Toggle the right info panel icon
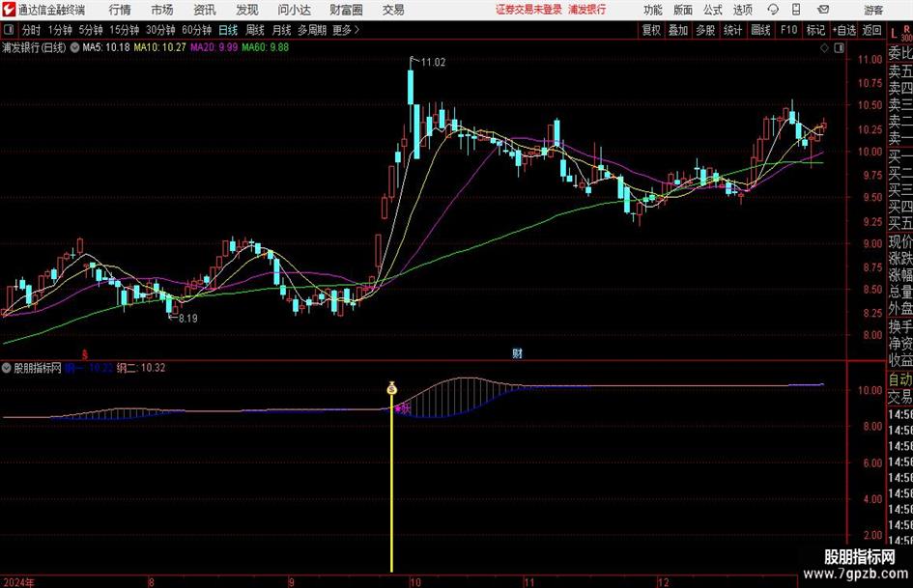The image size is (913, 588). click(x=839, y=48)
